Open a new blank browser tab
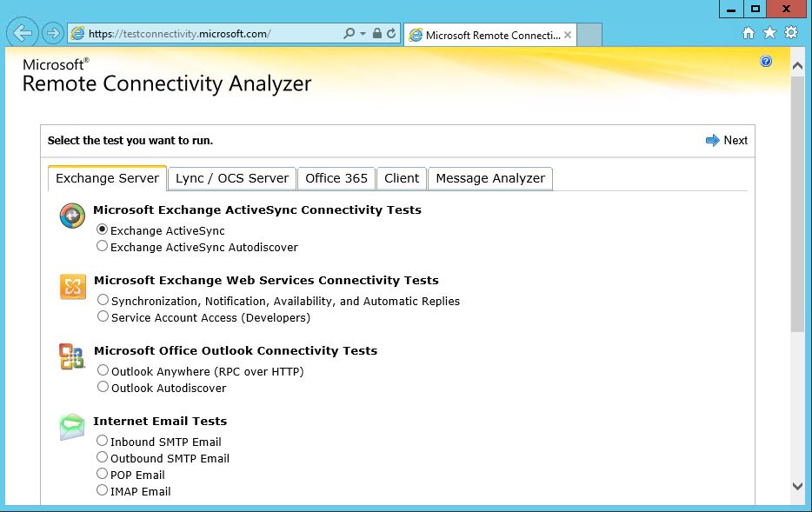 point(589,35)
